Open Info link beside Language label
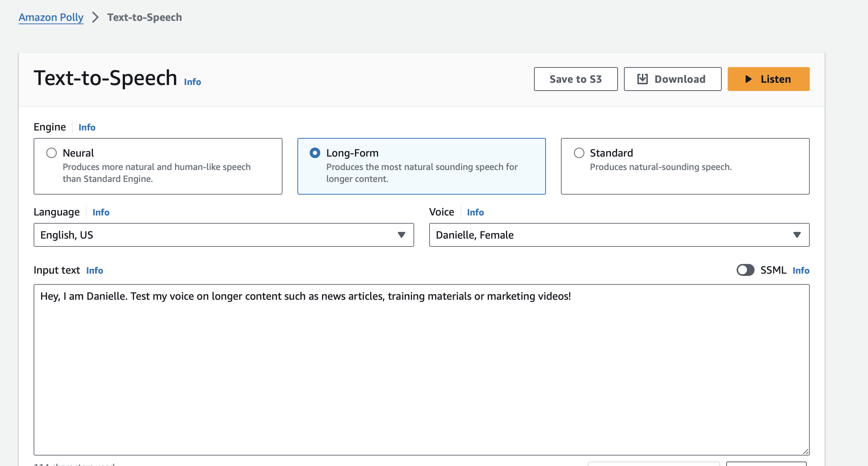868x466 pixels. [x=101, y=212]
